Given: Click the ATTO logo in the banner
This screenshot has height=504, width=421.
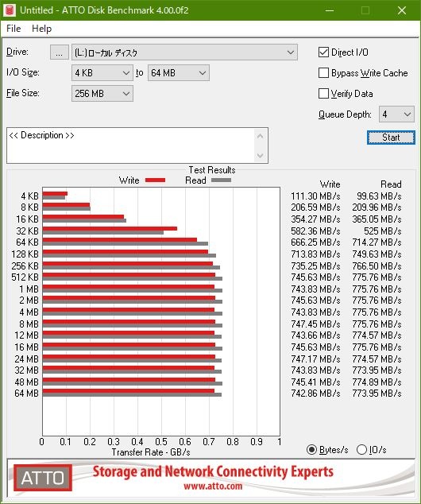Looking at the screenshot, I should point(43,478).
